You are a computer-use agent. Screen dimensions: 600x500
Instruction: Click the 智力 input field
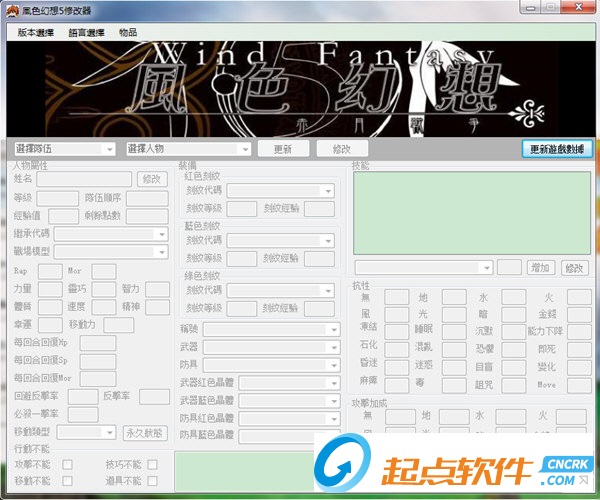tap(157, 289)
